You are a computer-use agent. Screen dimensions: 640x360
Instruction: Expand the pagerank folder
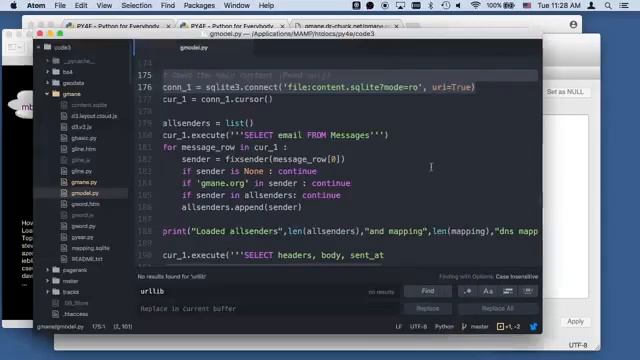(x=47, y=270)
